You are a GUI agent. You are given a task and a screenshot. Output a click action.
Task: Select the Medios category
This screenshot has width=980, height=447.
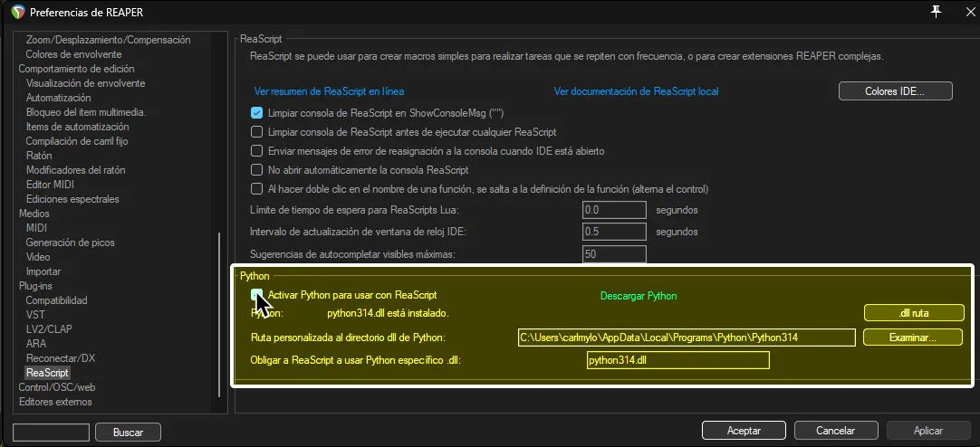pos(34,214)
